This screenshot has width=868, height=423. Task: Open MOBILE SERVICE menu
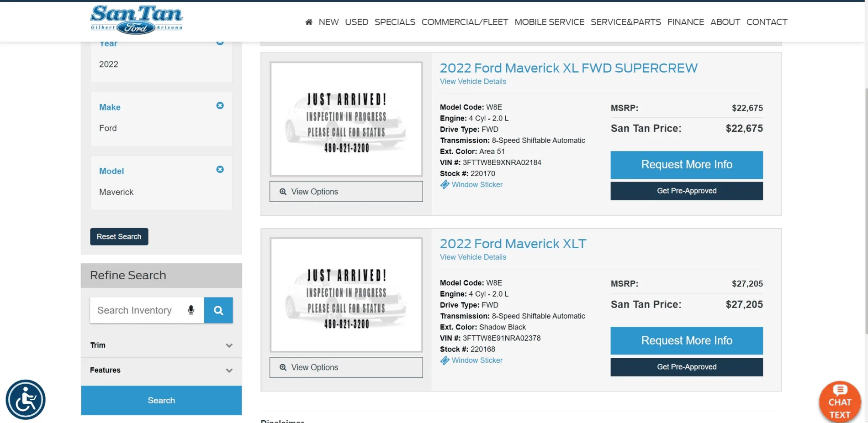[x=550, y=22]
